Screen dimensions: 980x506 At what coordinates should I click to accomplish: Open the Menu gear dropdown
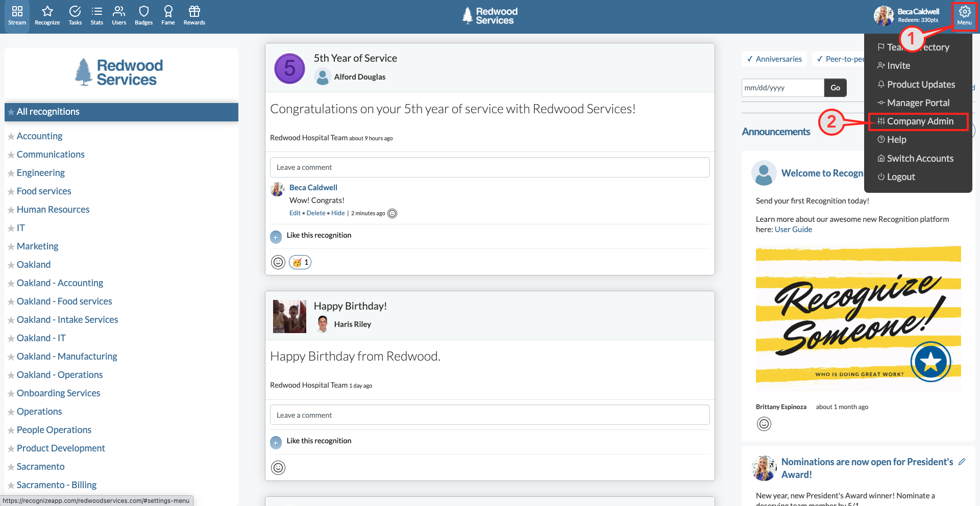click(x=964, y=15)
